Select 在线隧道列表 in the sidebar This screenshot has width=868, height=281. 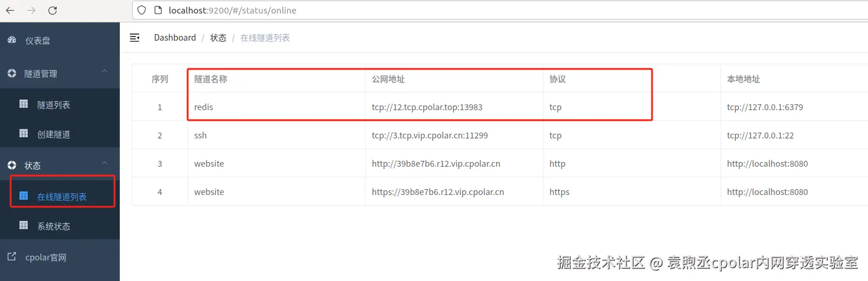60,196
